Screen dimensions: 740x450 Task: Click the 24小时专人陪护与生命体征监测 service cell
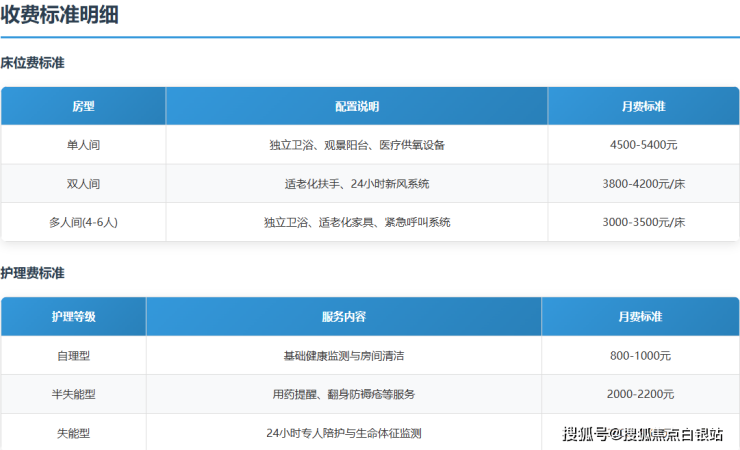[343, 433]
